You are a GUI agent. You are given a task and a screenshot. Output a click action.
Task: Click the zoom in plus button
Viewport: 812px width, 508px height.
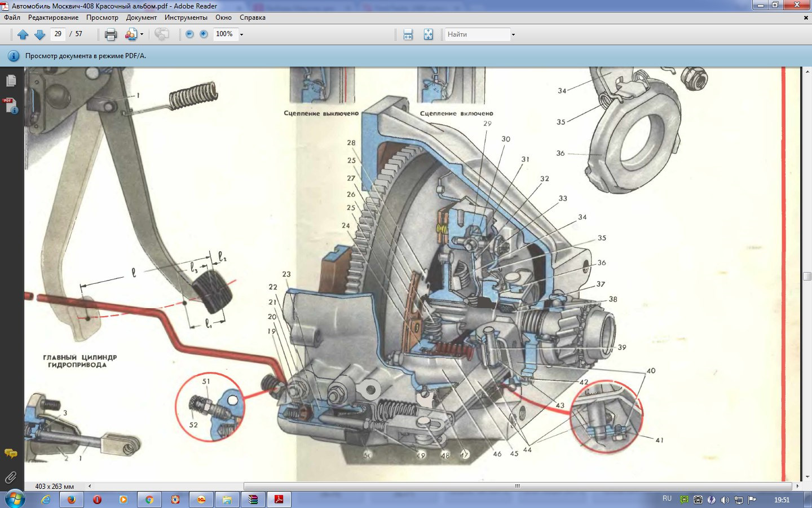pos(204,34)
